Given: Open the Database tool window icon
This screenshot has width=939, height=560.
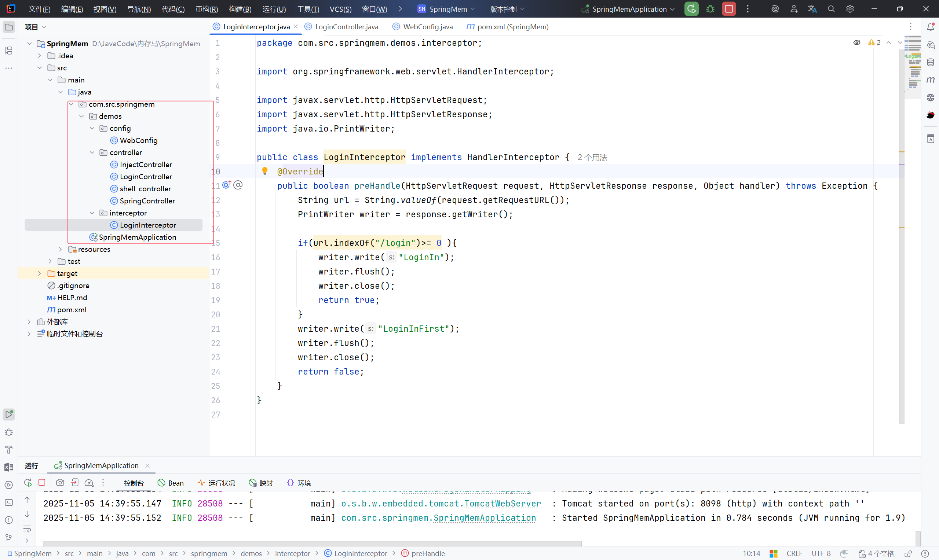Looking at the screenshot, I should (931, 62).
